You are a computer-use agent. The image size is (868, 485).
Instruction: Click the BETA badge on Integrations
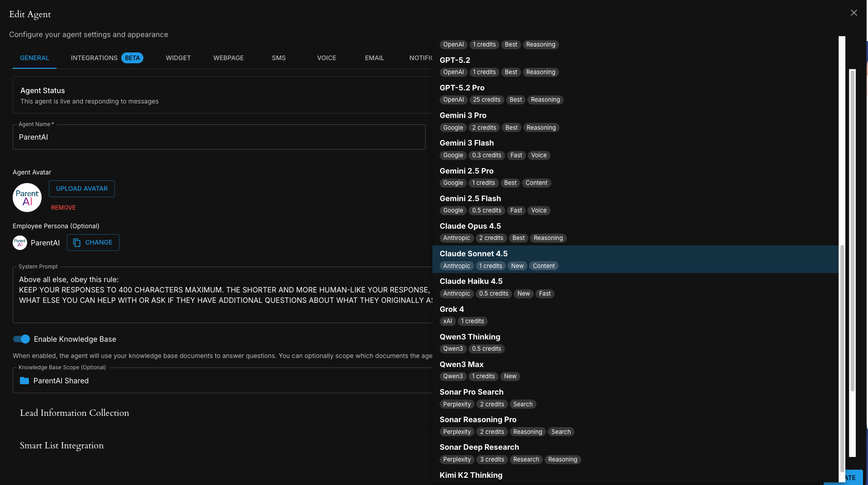point(132,58)
